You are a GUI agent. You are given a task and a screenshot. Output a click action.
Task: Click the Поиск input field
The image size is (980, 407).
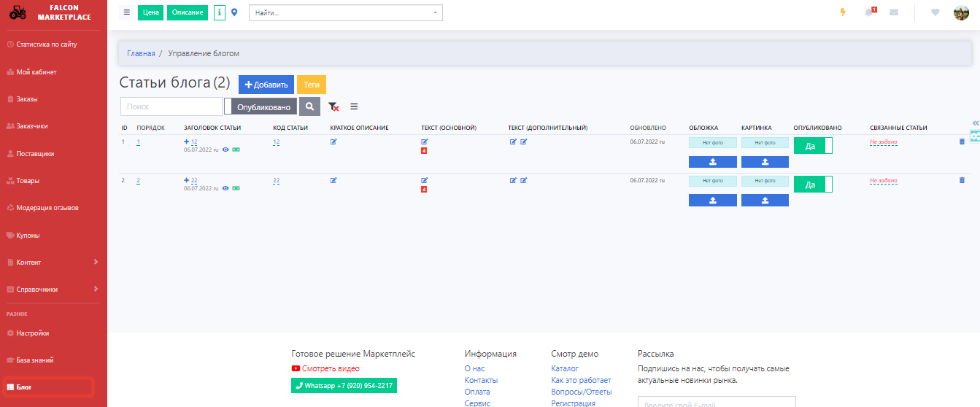[x=171, y=106]
